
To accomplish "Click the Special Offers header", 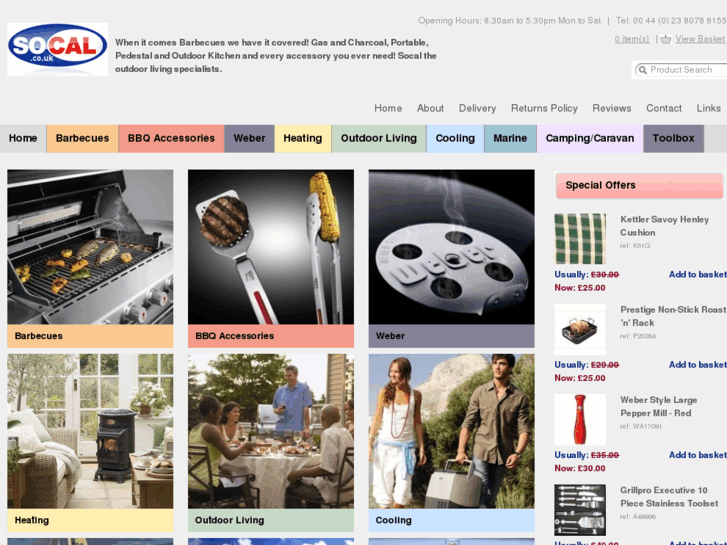I will tap(639, 186).
